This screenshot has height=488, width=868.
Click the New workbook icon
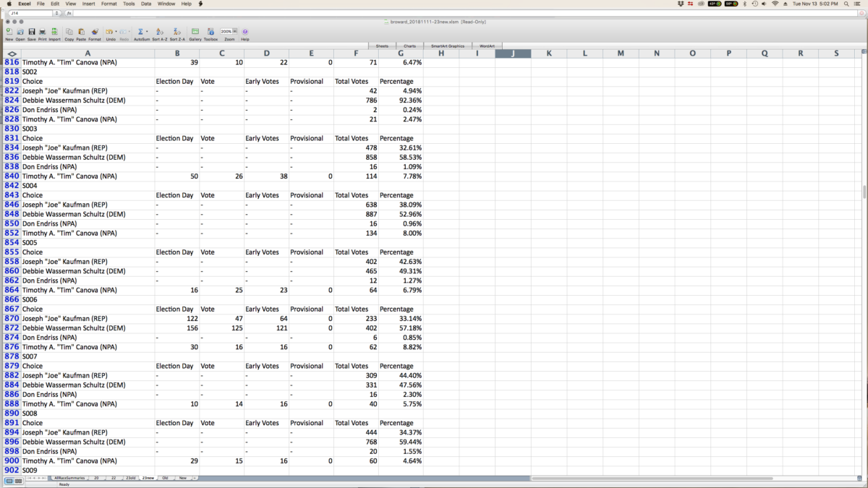9,32
